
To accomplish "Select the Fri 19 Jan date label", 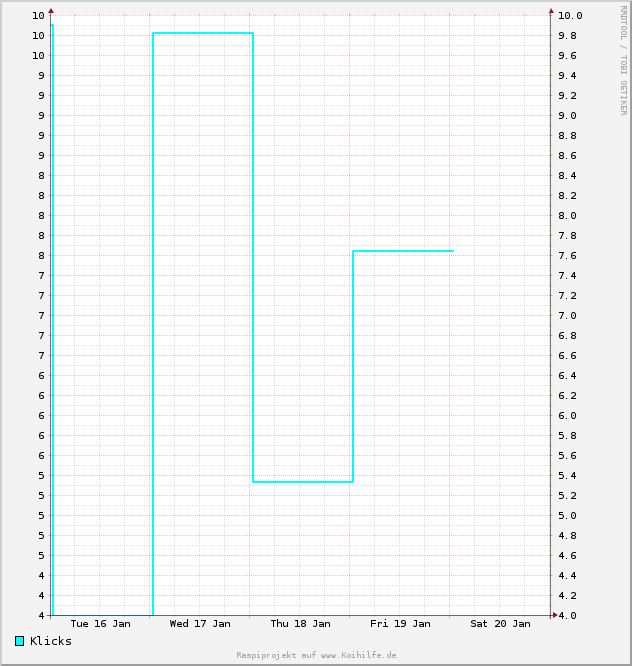I will tap(400, 623).
